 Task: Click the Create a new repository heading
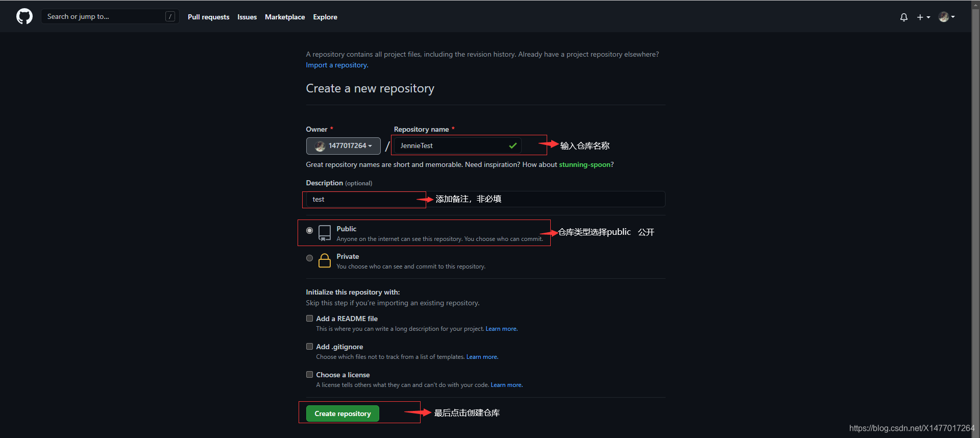coord(370,88)
